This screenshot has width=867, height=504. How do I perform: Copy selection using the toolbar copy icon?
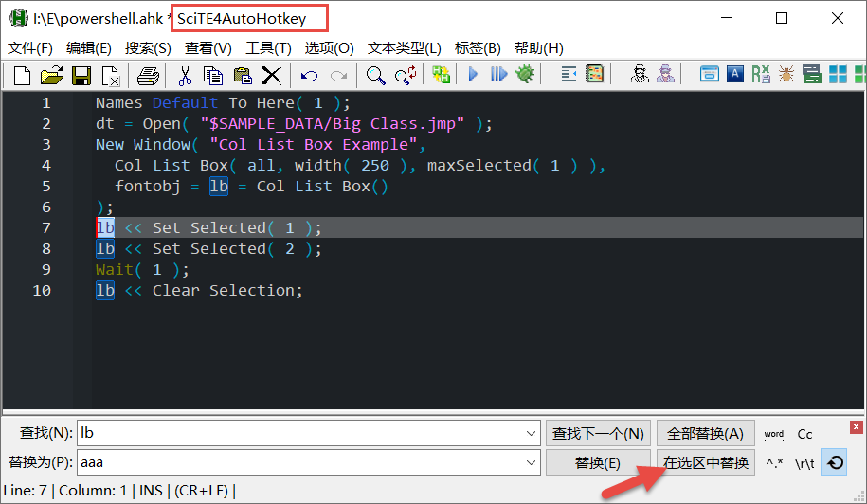213,75
